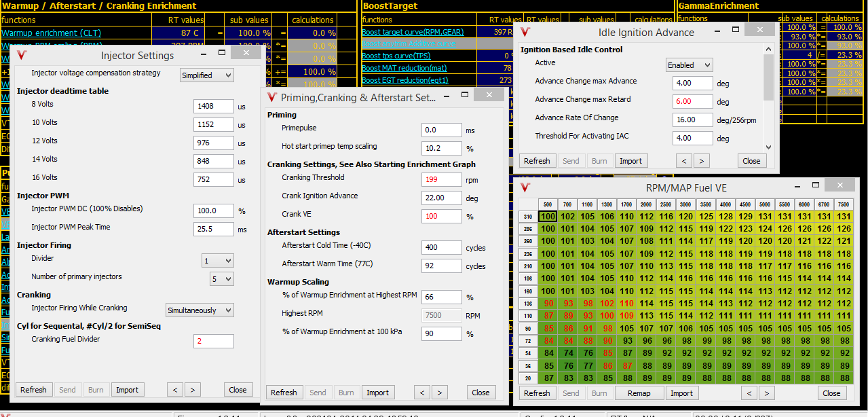868x417 pixels.
Task: Select the top-left VE table cell at 500 rpm
Action: click(x=548, y=217)
